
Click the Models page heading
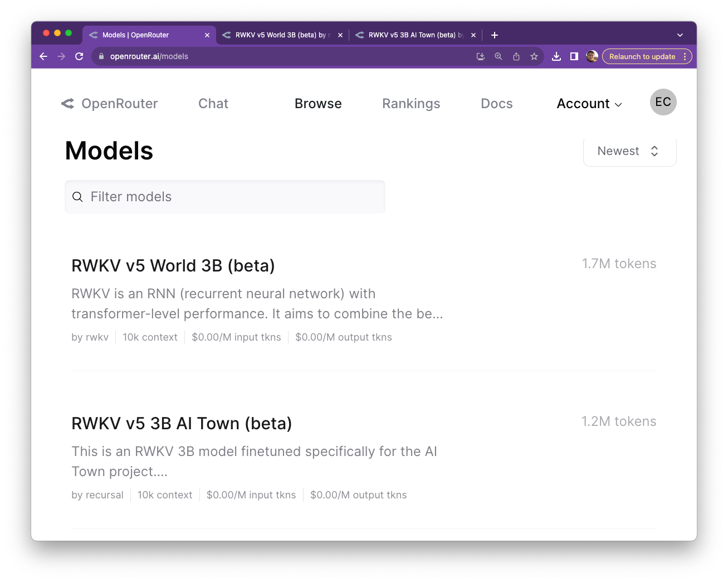click(109, 151)
